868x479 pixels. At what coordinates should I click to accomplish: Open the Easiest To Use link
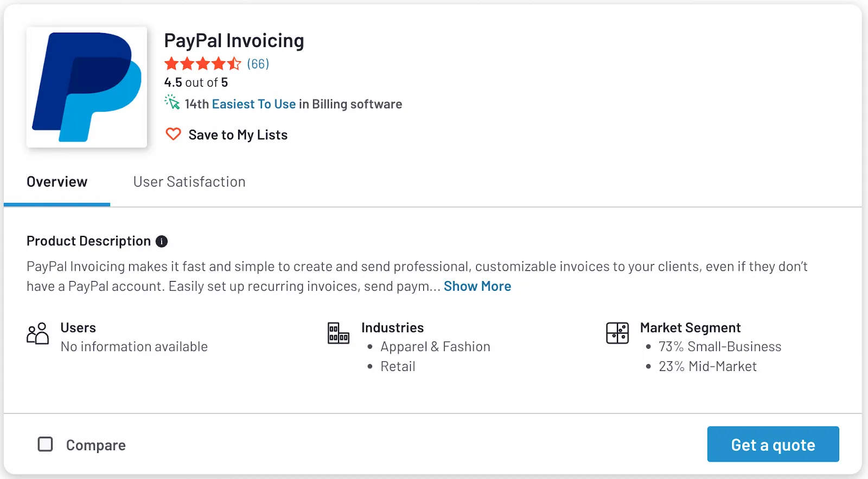[254, 104]
